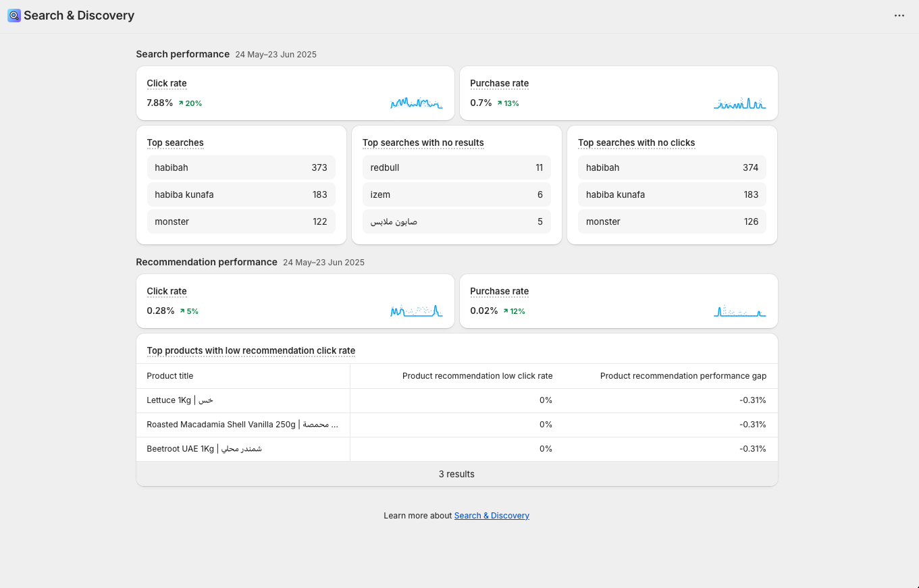
Task: Select habiba kunafa in the Top searches list
Action: [241, 194]
